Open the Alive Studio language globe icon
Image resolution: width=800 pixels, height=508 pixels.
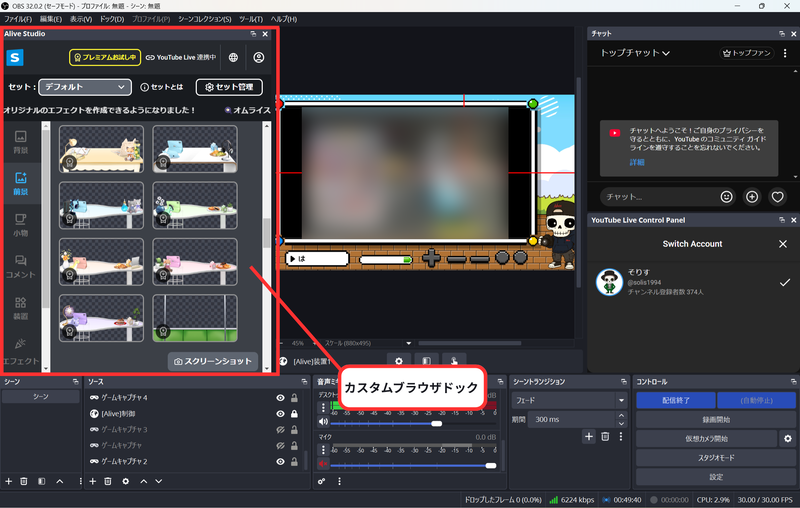(x=233, y=58)
